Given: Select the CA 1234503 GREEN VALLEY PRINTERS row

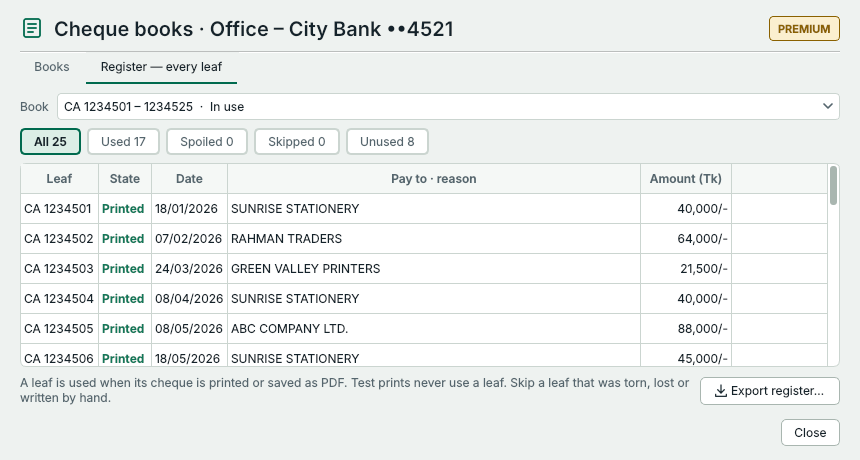Looking at the screenshot, I should tap(424, 269).
